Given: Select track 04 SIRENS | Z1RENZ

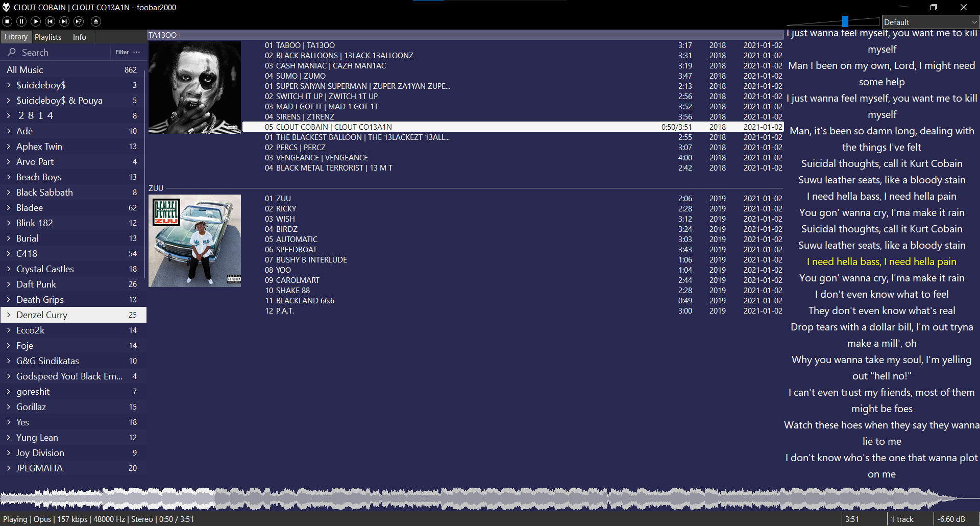Looking at the screenshot, I should point(513,116).
